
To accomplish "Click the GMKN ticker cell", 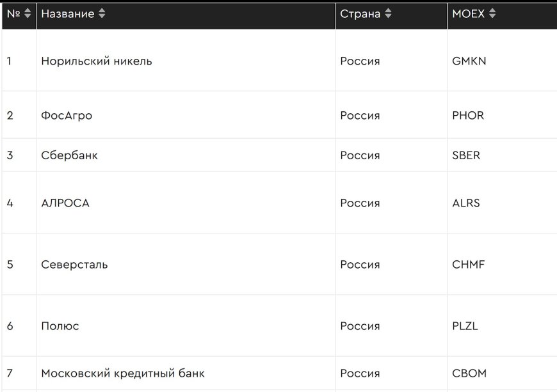I will click(x=469, y=61).
